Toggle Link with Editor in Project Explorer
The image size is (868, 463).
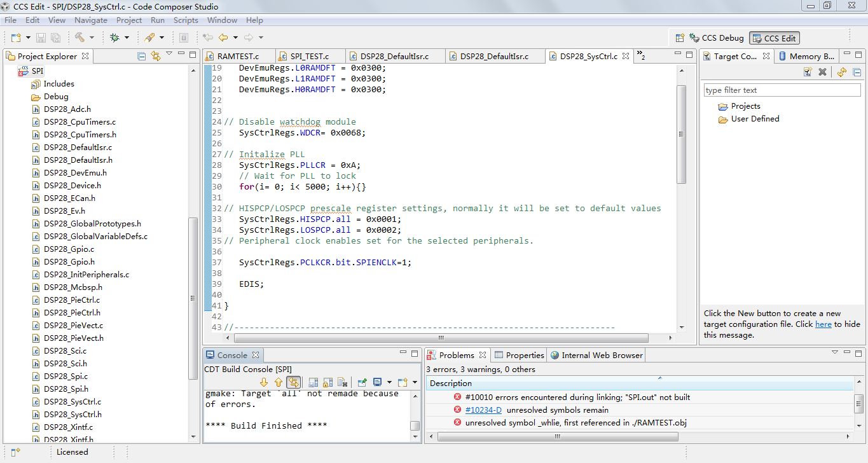tap(156, 56)
